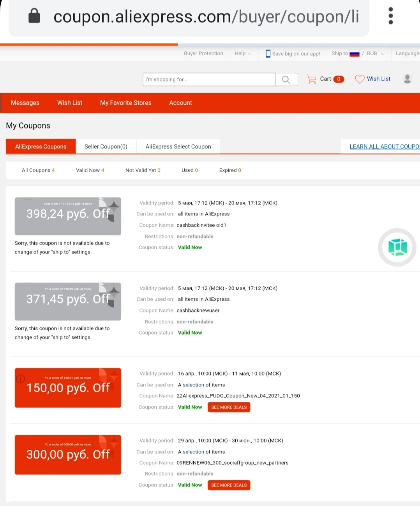Click the info icon on 150,00 руб. coupon

pos(21,378)
